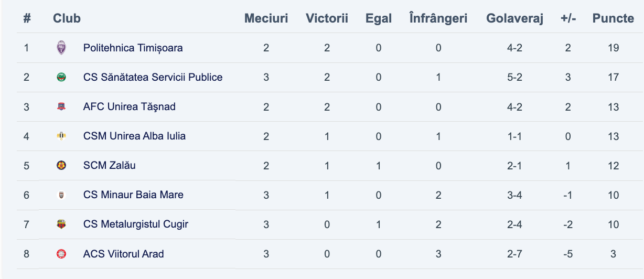
Task: Click the ACS Viitorul Arad crest
Action: coord(61,254)
